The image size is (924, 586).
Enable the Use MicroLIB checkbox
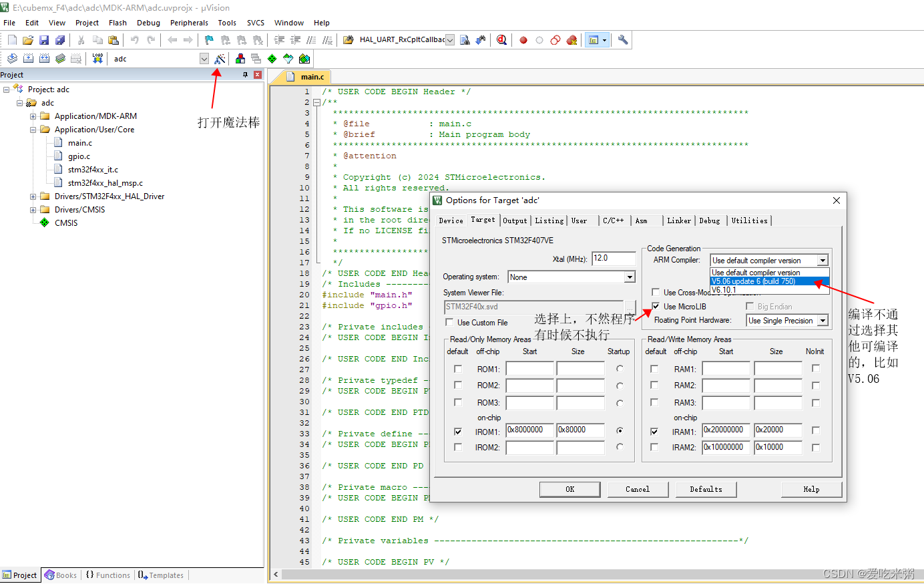[656, 306]
